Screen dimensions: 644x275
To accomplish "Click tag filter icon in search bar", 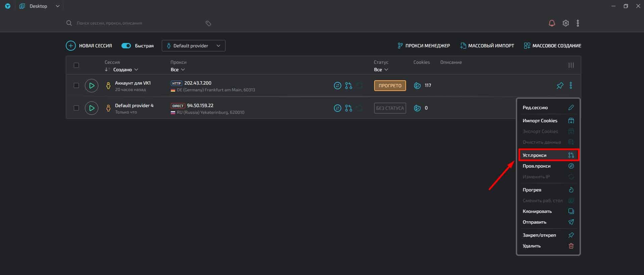I will click(x=208, y=23).
